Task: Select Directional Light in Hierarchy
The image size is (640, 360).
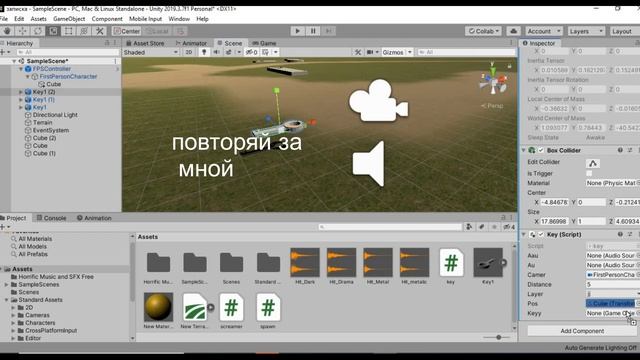Action: pos(55,115)
